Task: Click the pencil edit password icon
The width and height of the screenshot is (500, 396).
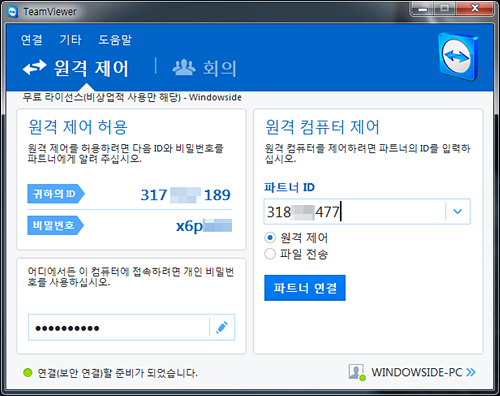Action: [222, 327]
